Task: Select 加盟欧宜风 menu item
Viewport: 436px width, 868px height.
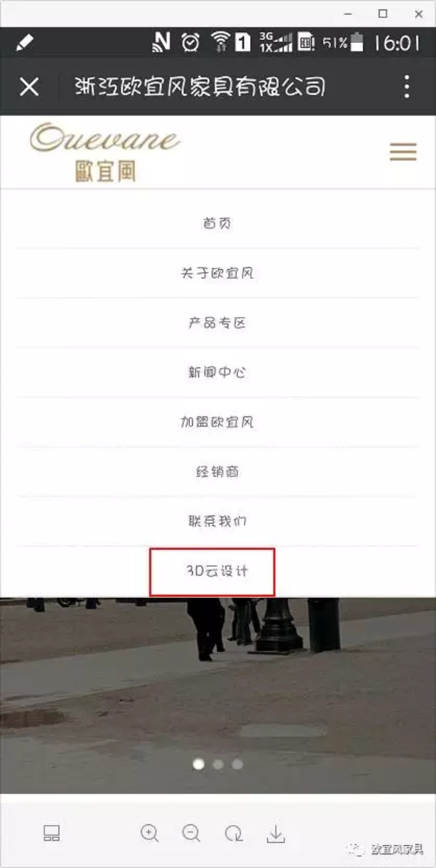Action: 217,422
